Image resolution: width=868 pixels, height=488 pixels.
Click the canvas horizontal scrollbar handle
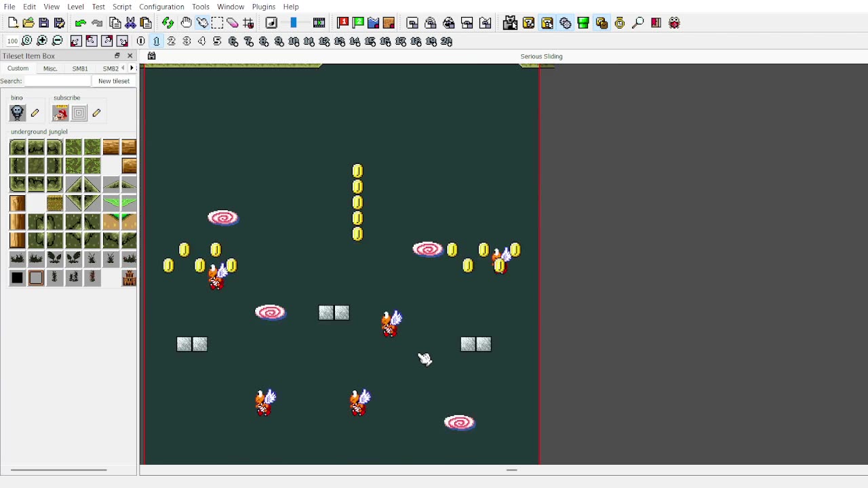click(512, 470)
